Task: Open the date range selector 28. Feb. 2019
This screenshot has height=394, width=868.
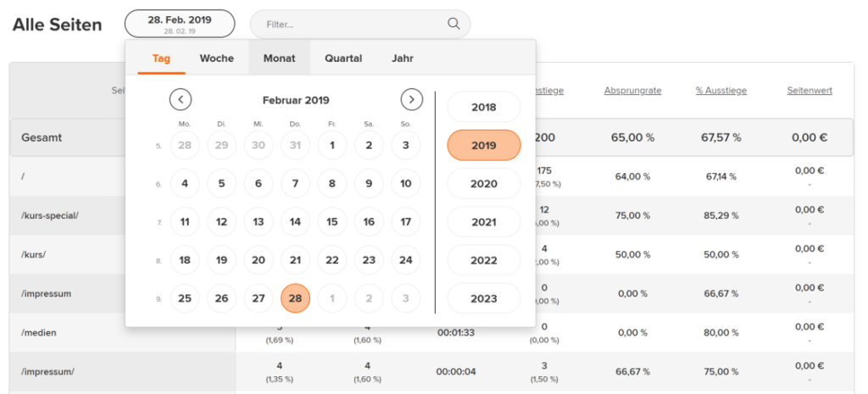Action: pos(180,24)
